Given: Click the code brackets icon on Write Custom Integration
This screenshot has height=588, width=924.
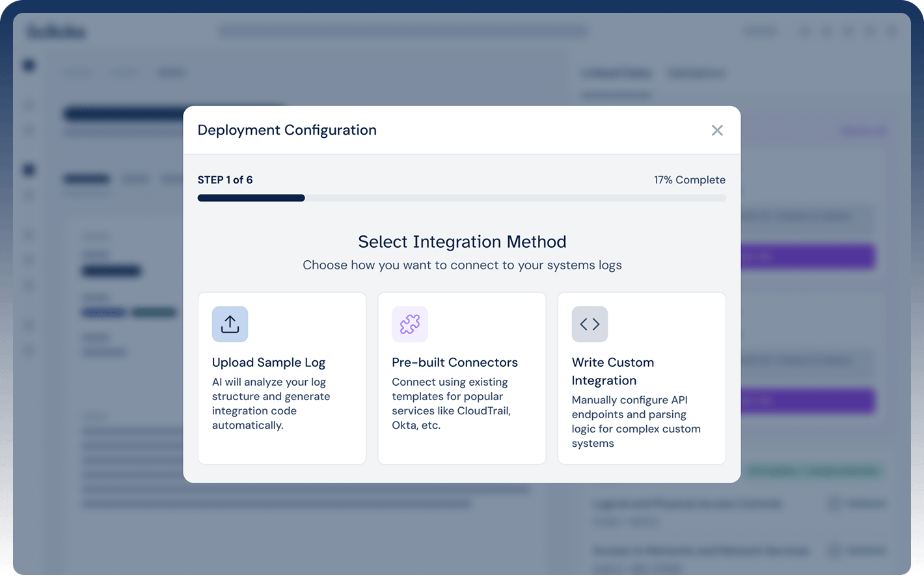Looking at the screenshot, I should (590, 324).
